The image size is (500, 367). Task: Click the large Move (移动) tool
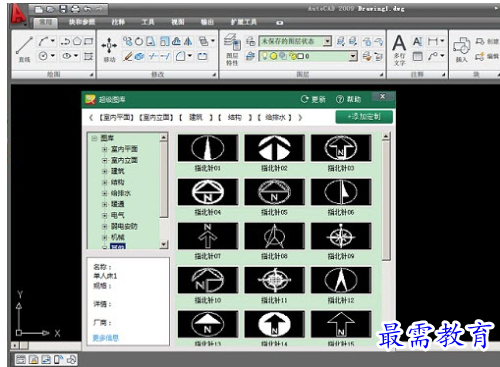point(109,49)
